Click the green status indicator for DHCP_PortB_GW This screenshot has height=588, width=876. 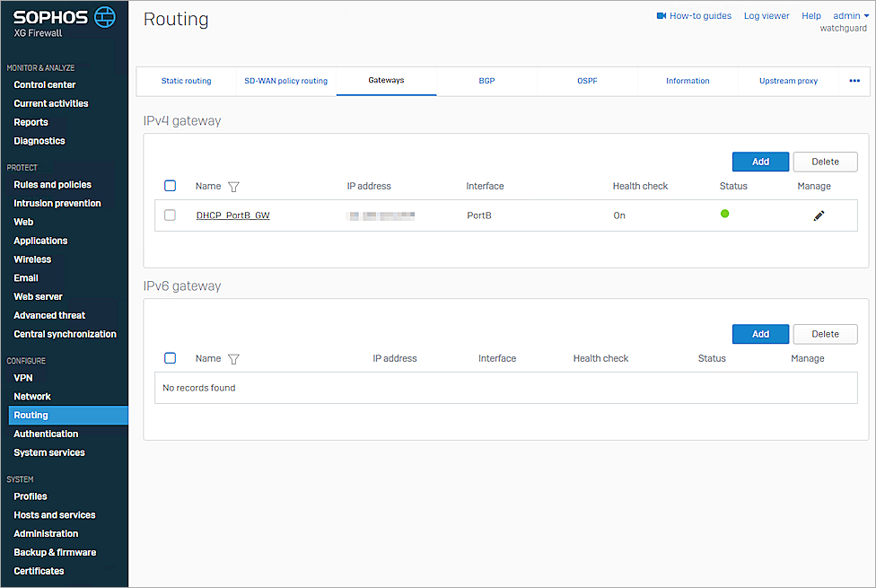(725, 214)
